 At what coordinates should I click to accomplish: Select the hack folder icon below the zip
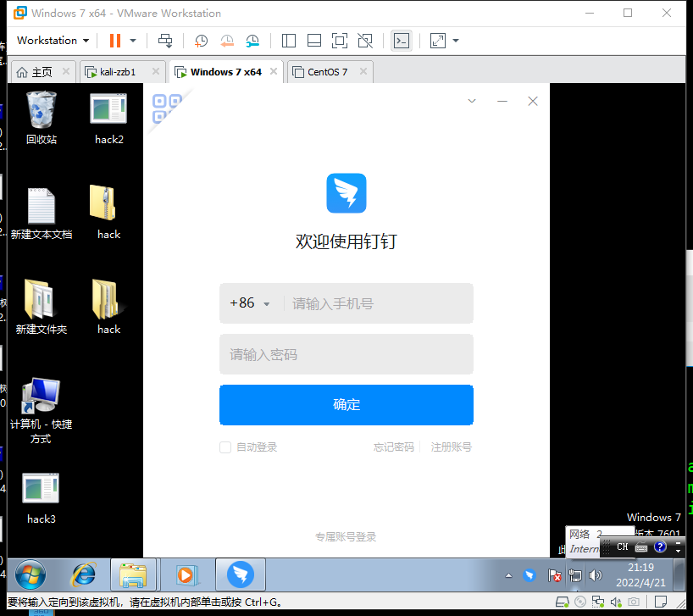[x=108, y=307]
